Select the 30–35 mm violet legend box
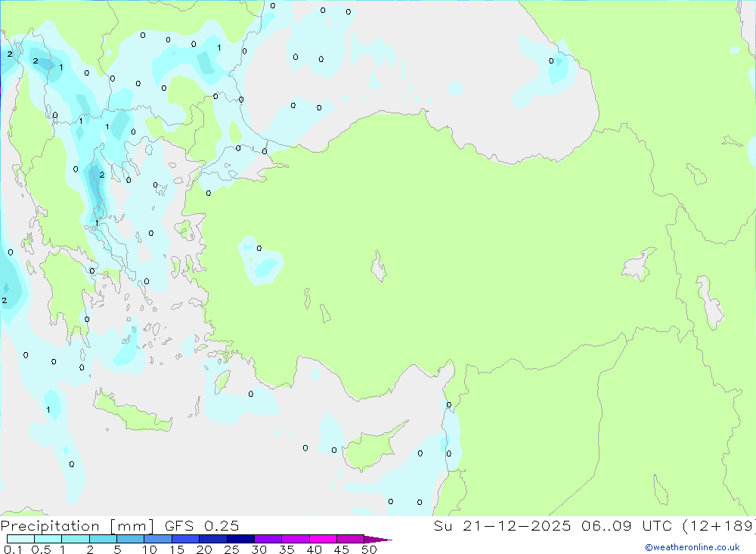This screenshot has height=554, width=756. [x=268, y=539]
